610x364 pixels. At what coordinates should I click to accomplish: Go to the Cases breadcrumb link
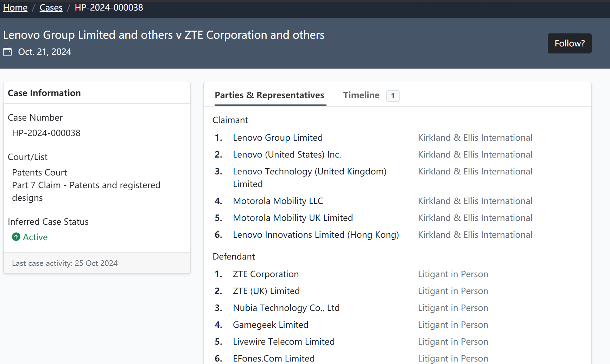pos(51,7)
